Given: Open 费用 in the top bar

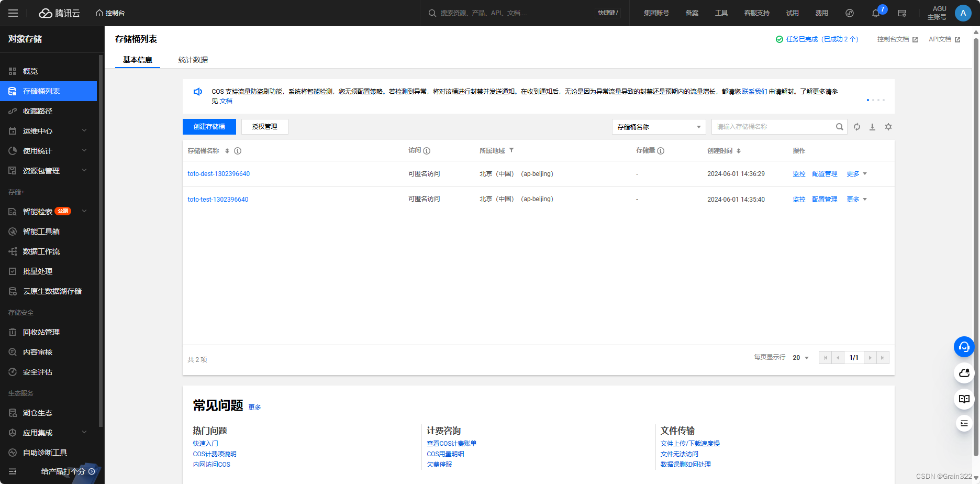Looking at the screenshot, I should point(821,13).
